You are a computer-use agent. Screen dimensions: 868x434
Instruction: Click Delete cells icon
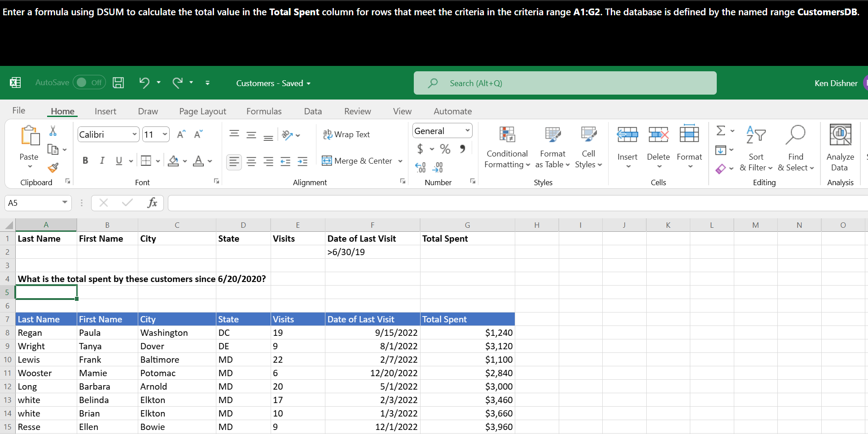pos(658,134)
